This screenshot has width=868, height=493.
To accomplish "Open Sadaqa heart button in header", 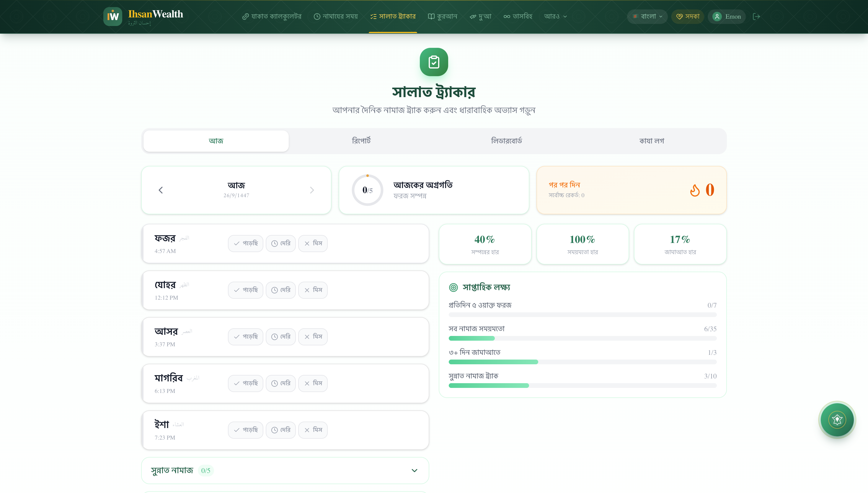I will (688, 17).
